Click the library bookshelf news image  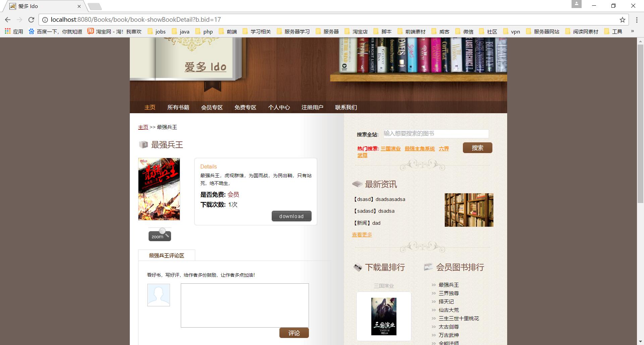[469, 210]
